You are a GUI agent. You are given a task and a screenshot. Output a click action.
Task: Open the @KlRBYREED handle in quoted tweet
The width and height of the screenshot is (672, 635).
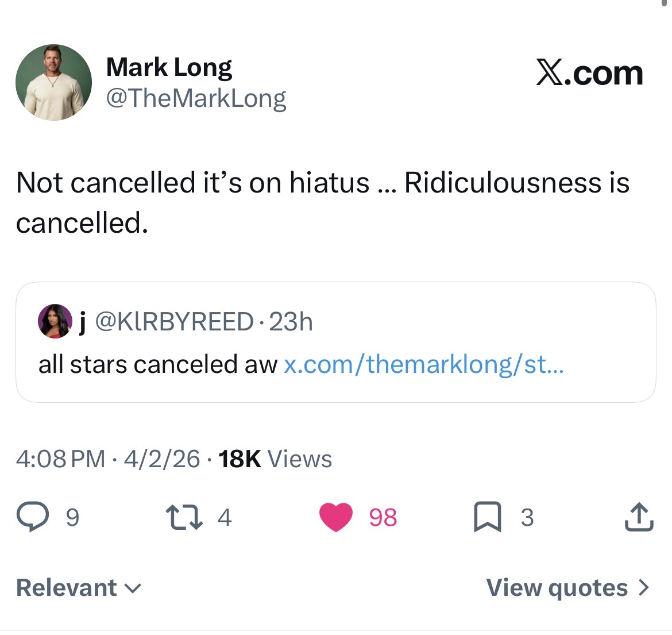pyautogui.click(x=173, y=321)
